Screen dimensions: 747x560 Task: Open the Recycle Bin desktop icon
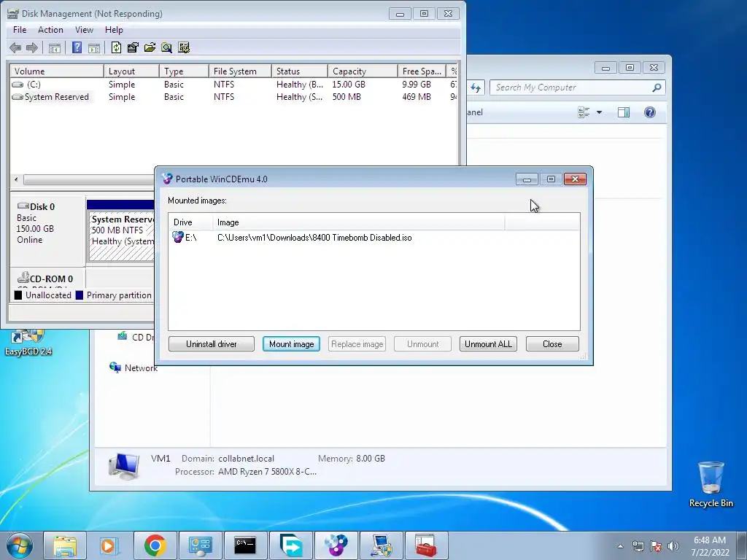coord(711,484)
